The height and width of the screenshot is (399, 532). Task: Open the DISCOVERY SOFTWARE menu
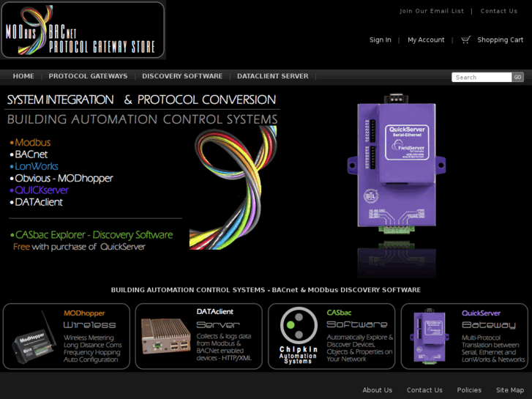[x=182, y=76]
